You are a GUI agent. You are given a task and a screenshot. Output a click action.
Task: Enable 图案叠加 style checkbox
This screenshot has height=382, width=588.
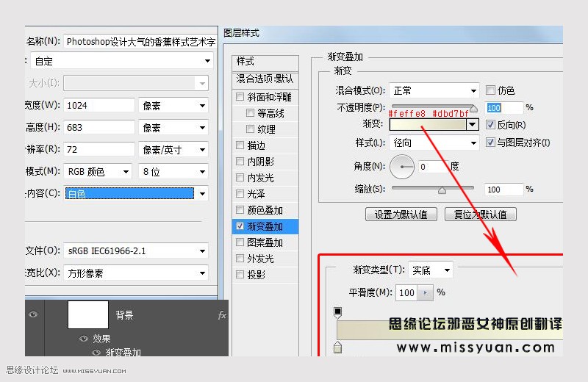coord(240,242)
